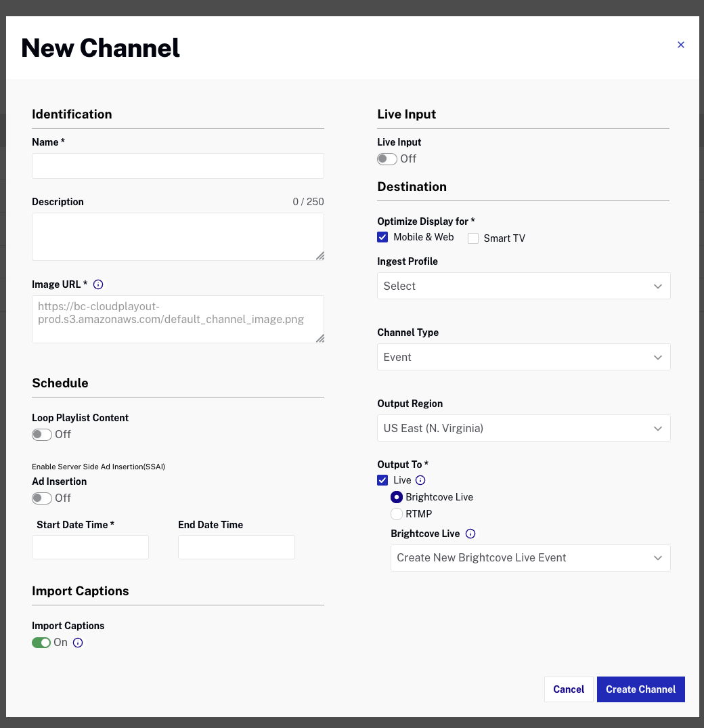Screen dimensions: 704x728
Task: Click the Brightcove Live info icon
Action: (470, 534)
